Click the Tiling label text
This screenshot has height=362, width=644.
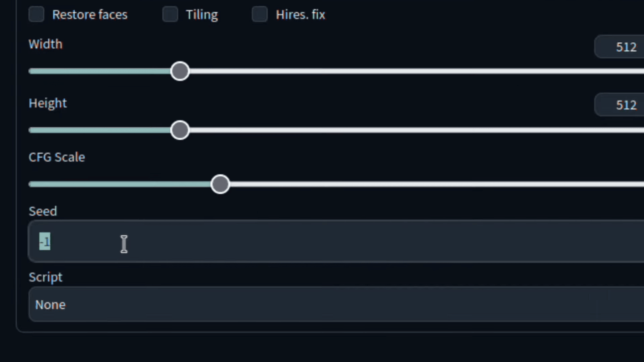point(202,15)
